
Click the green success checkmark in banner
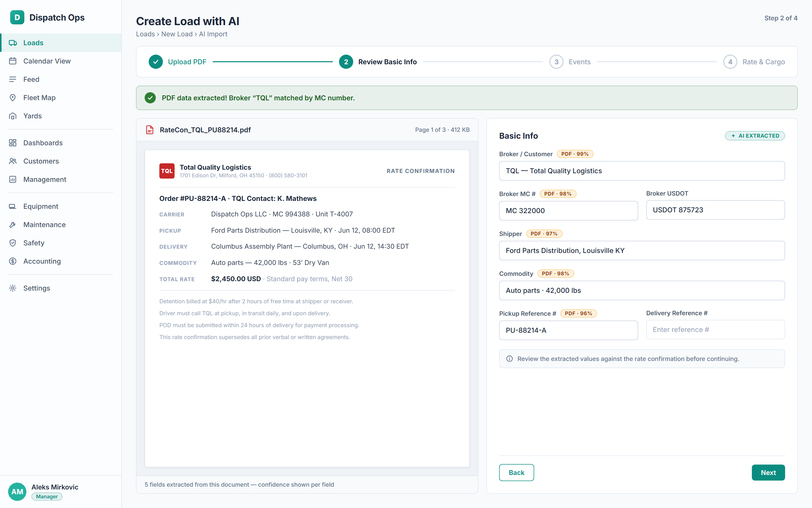pyautogui.click(x=150, y=98)
